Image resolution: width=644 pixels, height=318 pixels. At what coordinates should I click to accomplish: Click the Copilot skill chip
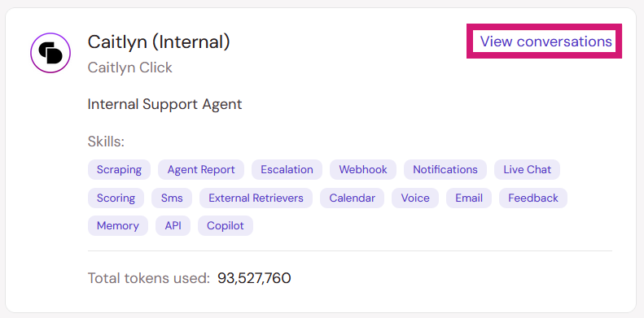pyautogui.click(x=226, y=225)
